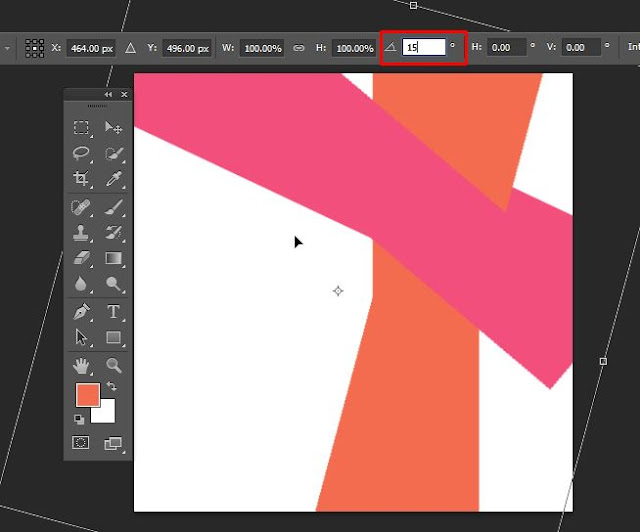640x532 pixels.
Task: Select the Eyedropper tool
Action: (113, 178)
